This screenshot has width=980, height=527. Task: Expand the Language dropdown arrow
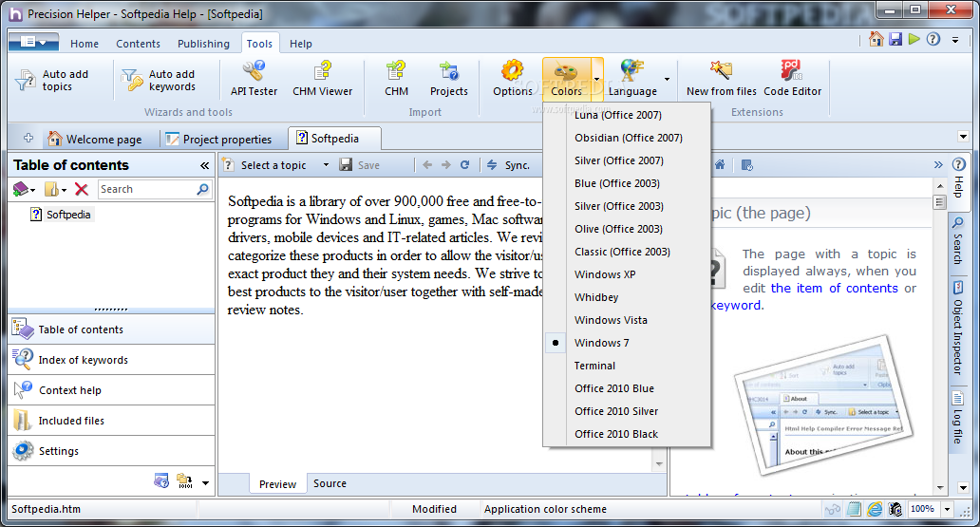[x=667, y=79]
